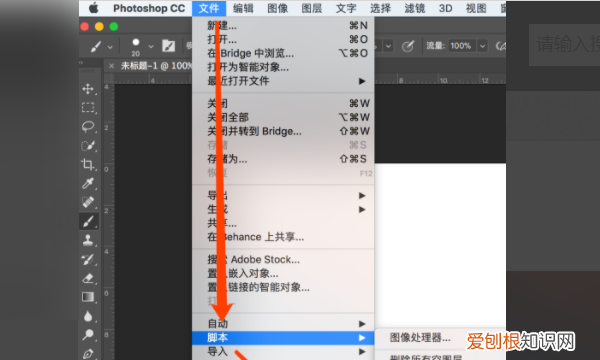Select the Gradient tool

tap(88, 297)
